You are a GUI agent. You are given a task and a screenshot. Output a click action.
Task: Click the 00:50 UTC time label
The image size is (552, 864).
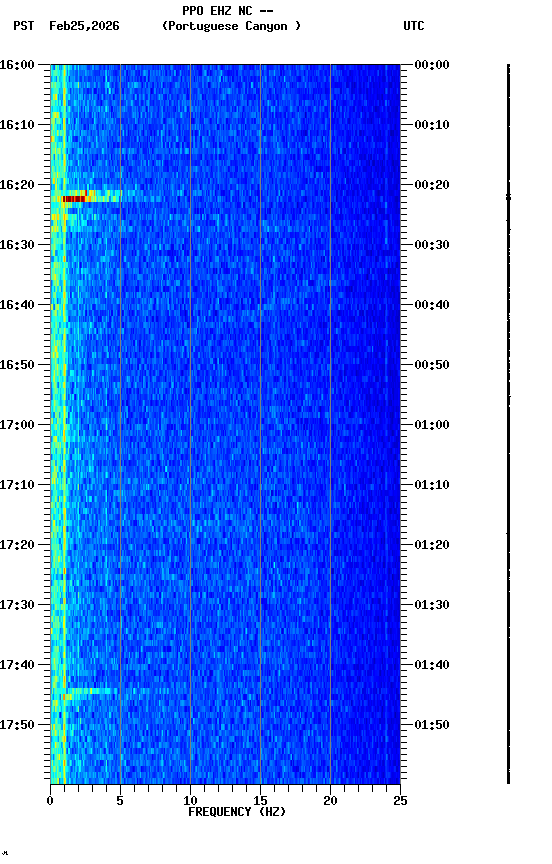point(432,365)
